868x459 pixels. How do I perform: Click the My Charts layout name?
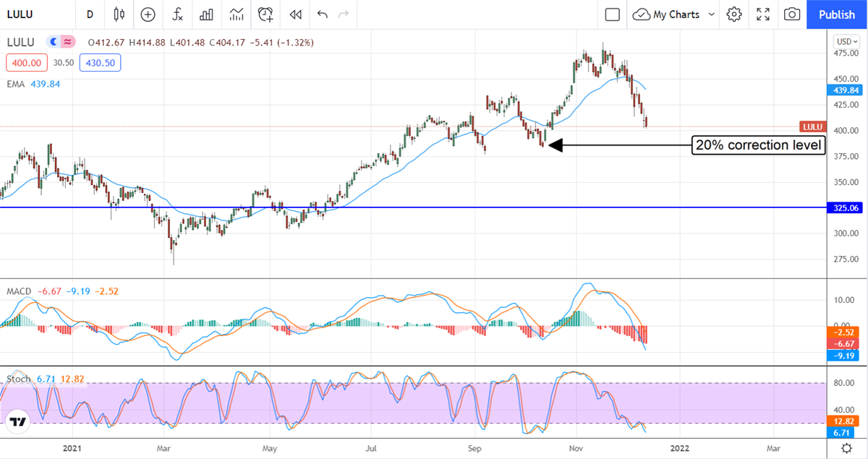tap(676, 14)
